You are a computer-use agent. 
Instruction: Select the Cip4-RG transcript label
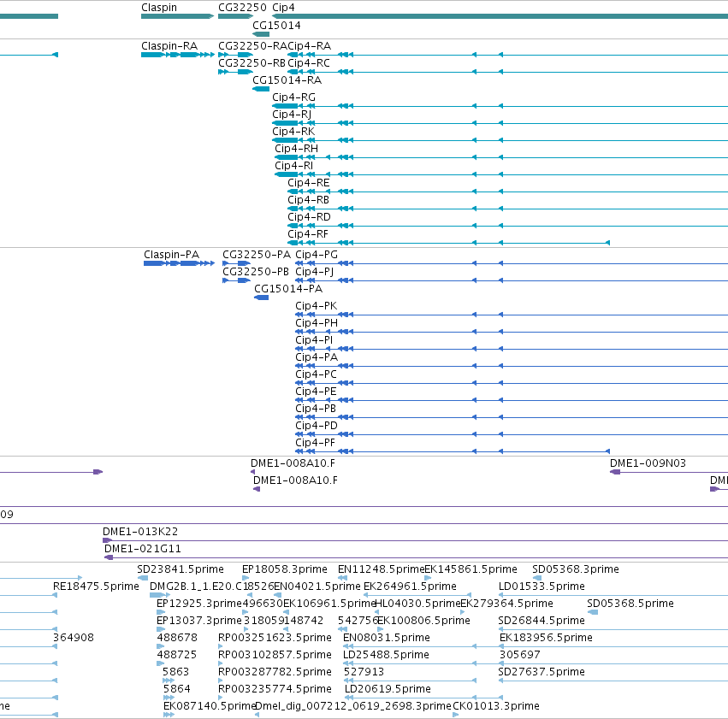pos(294,97)
